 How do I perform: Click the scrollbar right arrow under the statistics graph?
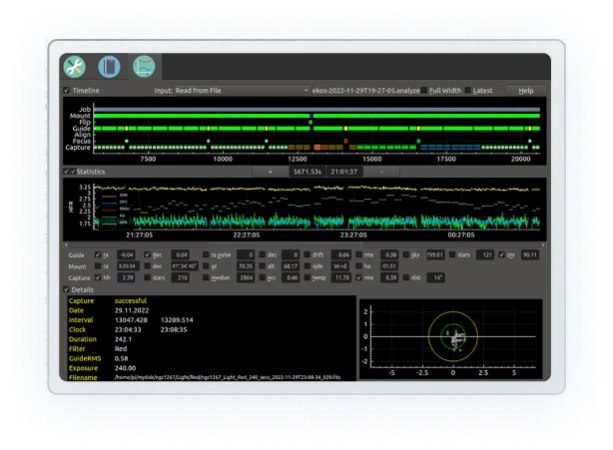[x=543, y=245]
